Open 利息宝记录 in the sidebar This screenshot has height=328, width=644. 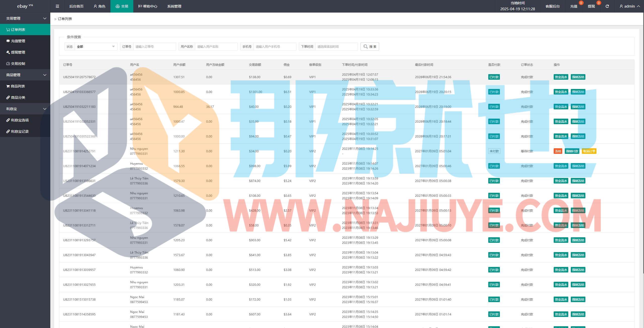pos(20,131)
